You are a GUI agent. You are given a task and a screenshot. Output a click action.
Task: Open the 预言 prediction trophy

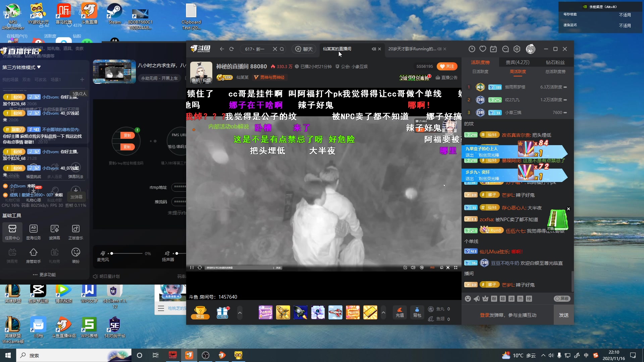coord(200,312)
